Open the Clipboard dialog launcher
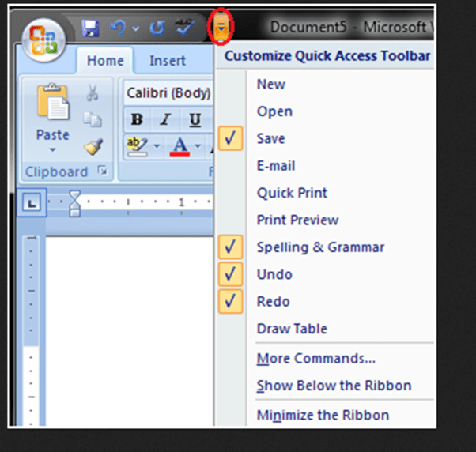The width and height of the screenshot is (476, 452). click(x=103, y=171)
